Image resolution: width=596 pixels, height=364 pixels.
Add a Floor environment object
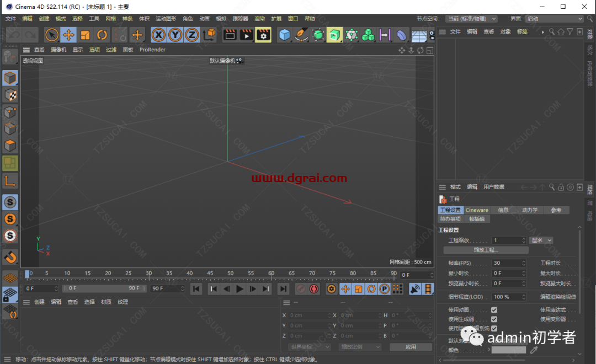click(419, 35)
